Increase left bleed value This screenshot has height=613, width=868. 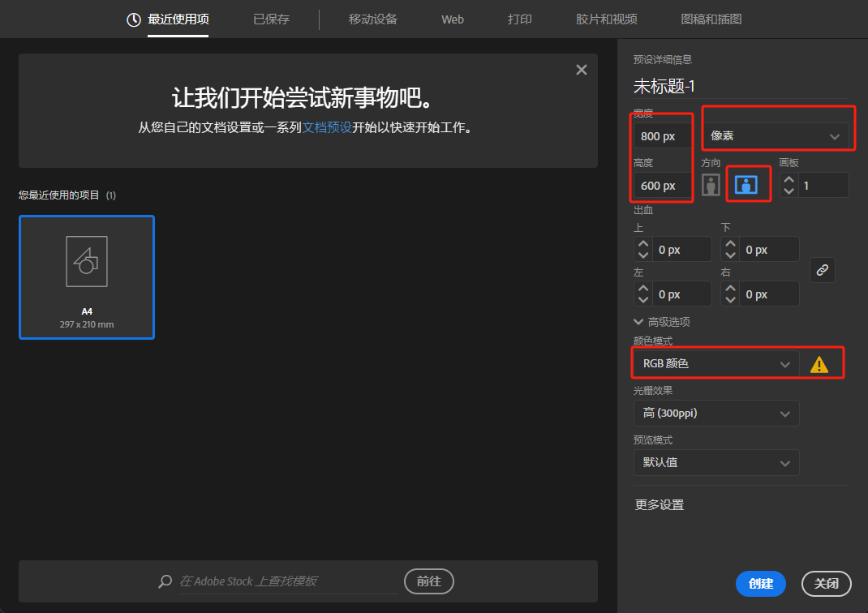(x=642, y=289)
